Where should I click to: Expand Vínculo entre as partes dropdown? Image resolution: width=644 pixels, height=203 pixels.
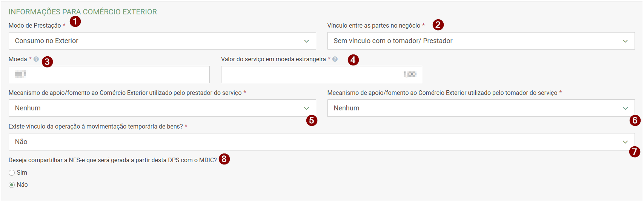pyautogui.click(x=481, y=41)
